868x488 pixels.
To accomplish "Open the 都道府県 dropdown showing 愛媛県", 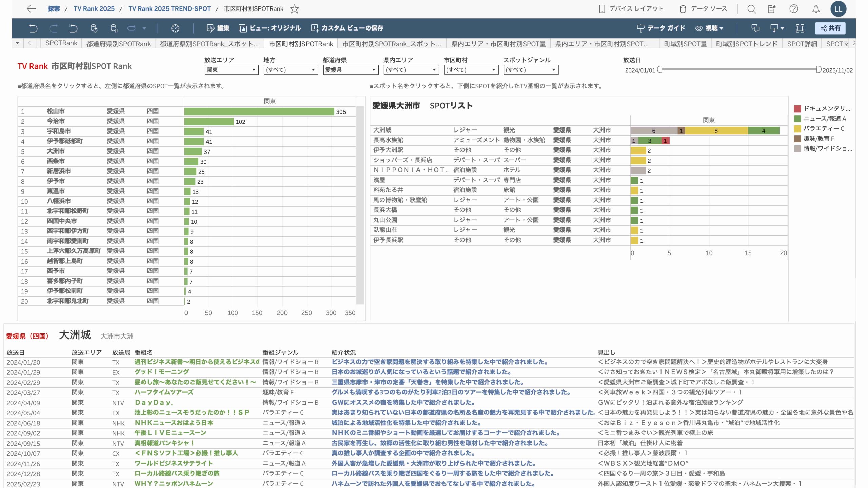I will tap(350, 70).
